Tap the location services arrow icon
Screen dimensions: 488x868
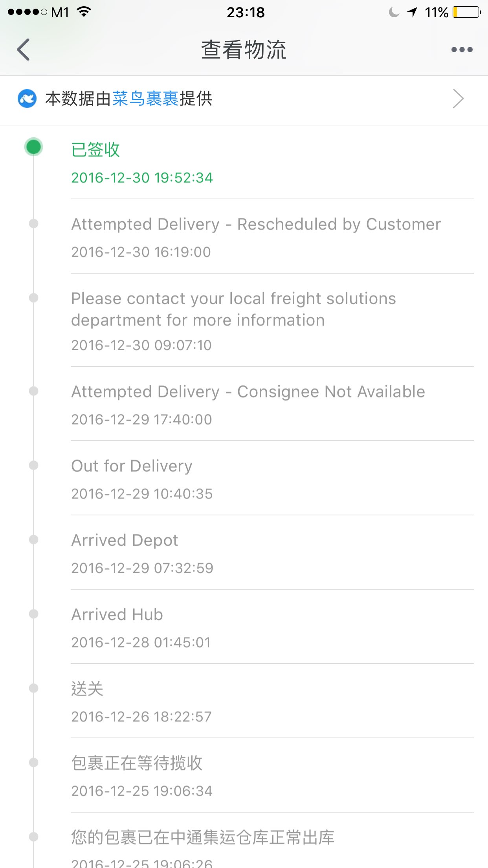[x=412, y=13]
